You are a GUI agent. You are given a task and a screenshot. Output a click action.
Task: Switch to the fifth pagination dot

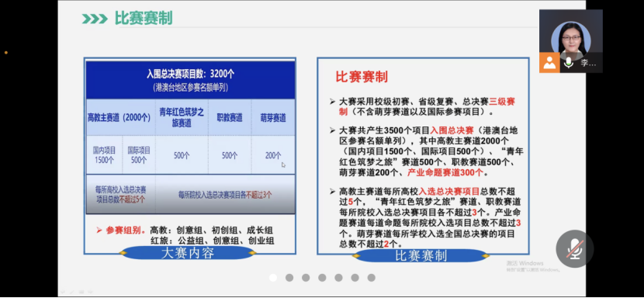click(x=338, y=278)
